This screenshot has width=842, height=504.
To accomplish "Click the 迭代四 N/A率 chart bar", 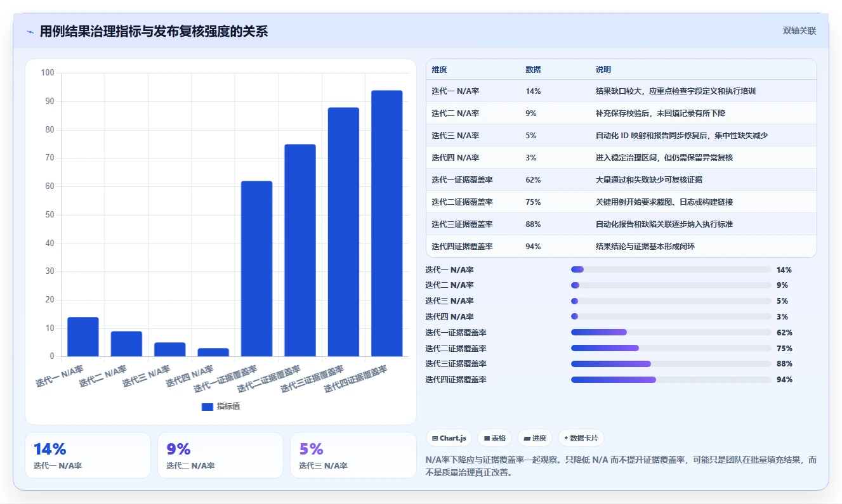I will [x=213, y=352].
